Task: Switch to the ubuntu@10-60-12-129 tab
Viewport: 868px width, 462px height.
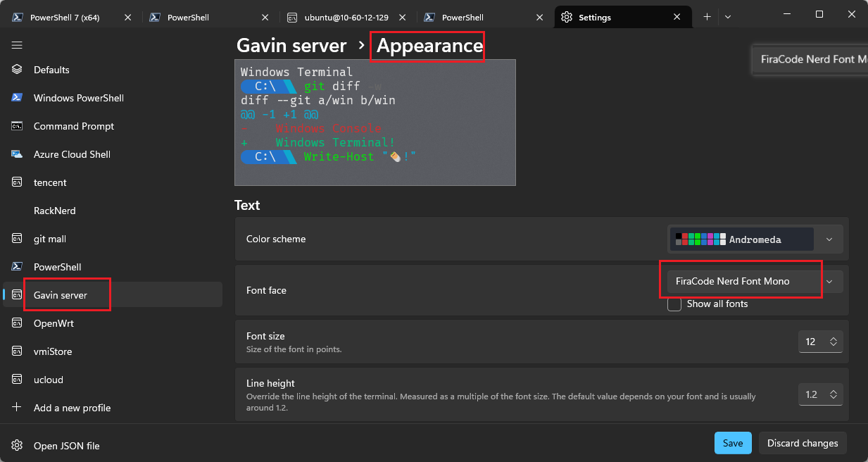Action: 346,18
